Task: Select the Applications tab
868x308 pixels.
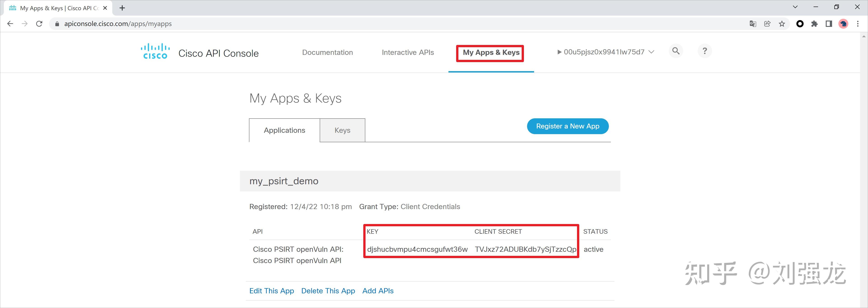Action: point(284,130)
